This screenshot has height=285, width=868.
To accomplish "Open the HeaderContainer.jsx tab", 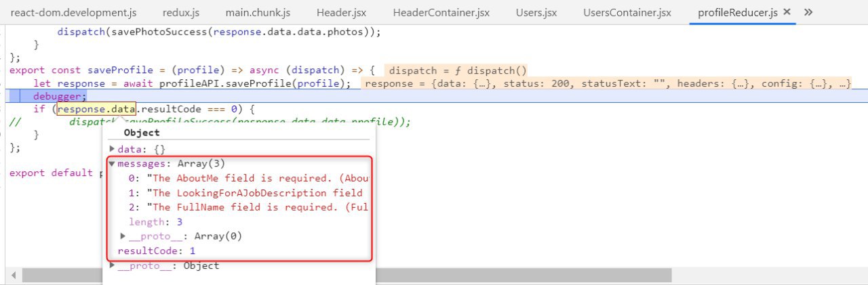I will pos(441,12).
